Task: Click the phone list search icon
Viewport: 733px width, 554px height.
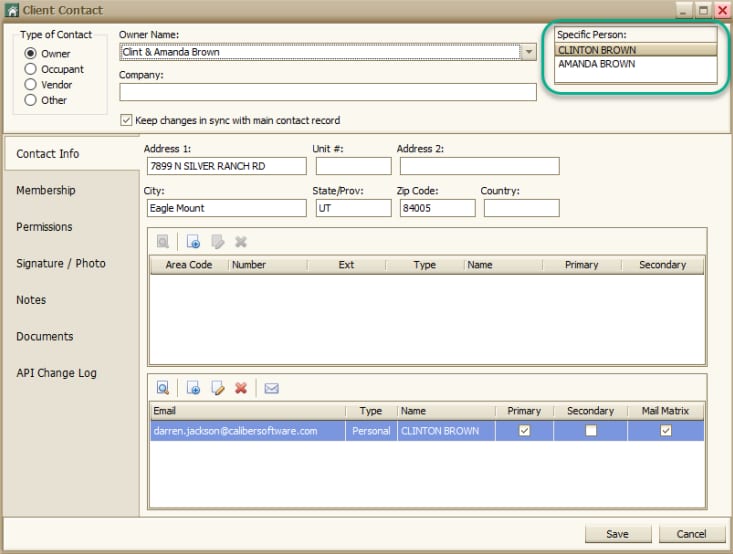Action: click(163, 242)
